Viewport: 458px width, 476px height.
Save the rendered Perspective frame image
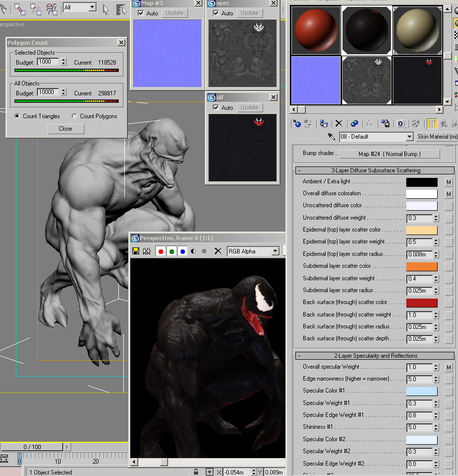click(x=136, y=251)
